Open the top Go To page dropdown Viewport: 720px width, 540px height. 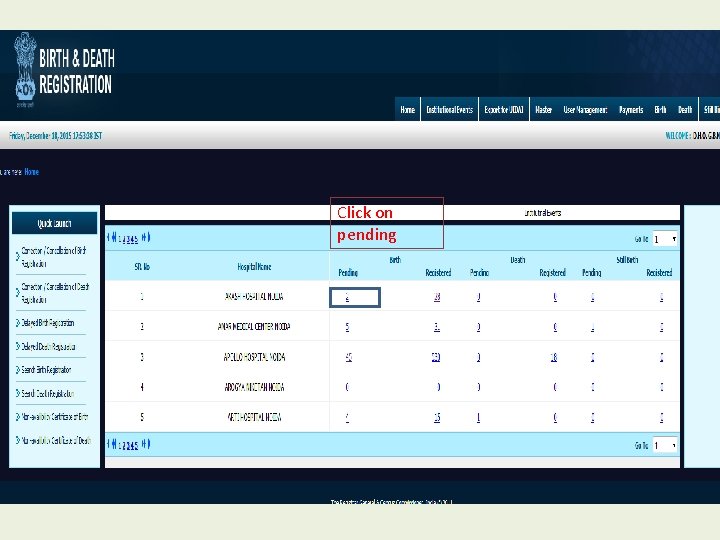coord(665,239)
